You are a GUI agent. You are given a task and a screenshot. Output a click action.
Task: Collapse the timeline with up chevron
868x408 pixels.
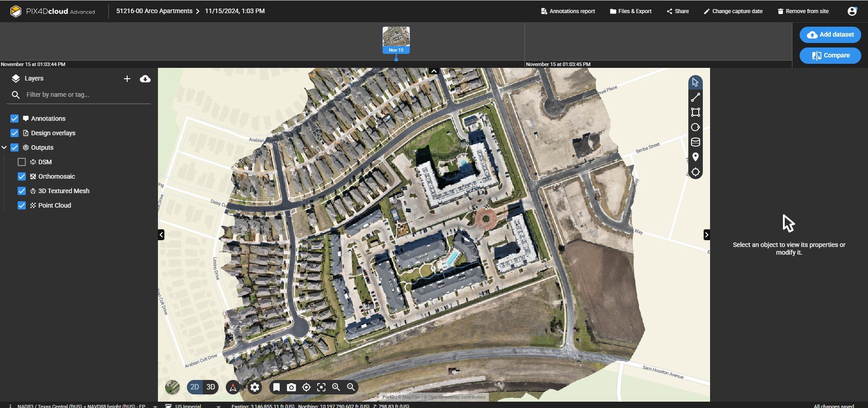434,71
